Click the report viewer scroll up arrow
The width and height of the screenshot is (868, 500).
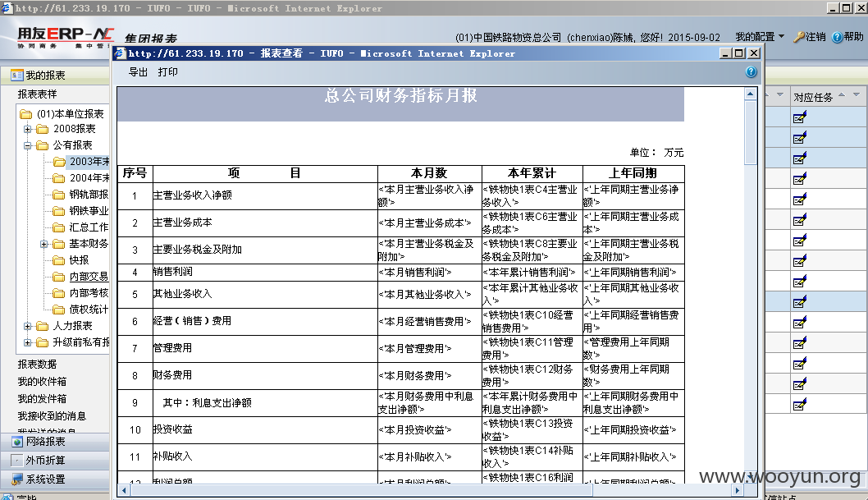pyautogui.click(x=750, y=94)
